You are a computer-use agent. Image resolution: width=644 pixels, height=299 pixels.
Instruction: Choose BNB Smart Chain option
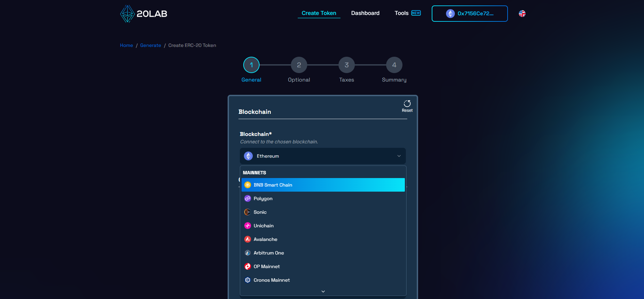(x=323, y=185)
